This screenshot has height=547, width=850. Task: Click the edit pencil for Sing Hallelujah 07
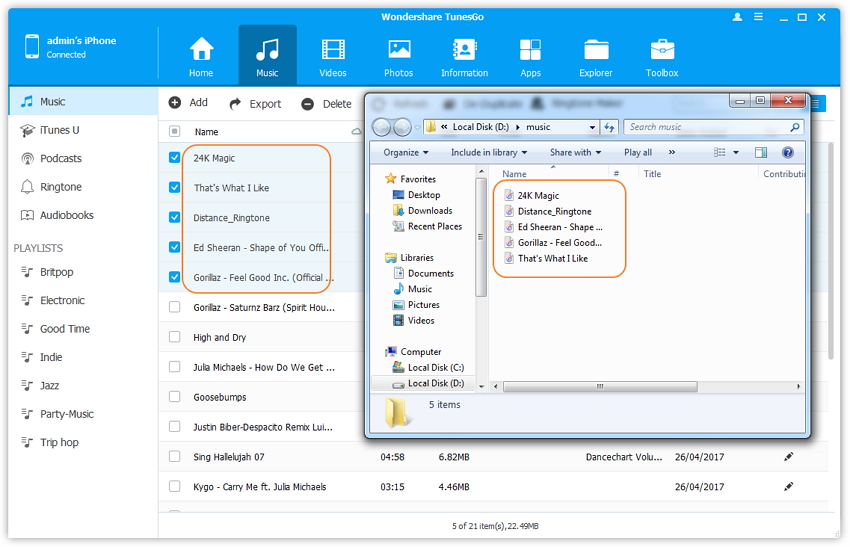point(788,457)
